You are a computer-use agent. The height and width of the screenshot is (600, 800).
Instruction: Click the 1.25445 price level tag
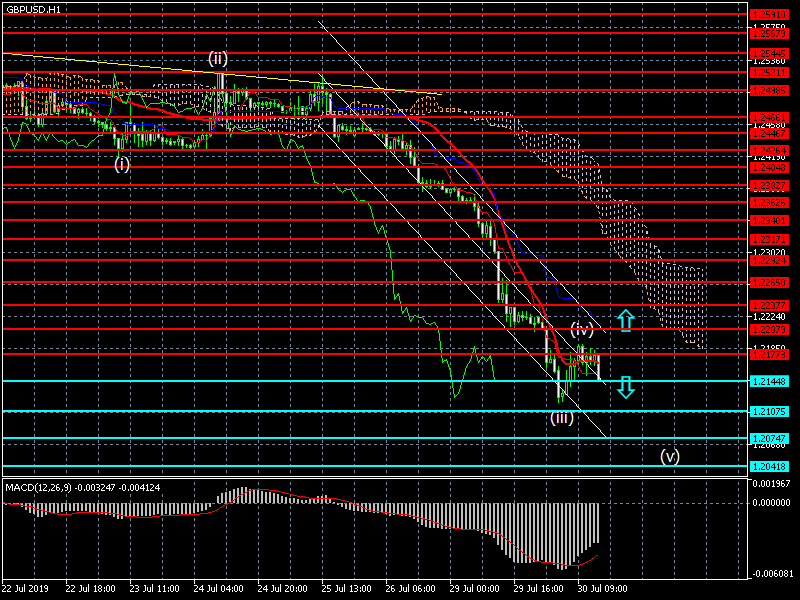769,54
